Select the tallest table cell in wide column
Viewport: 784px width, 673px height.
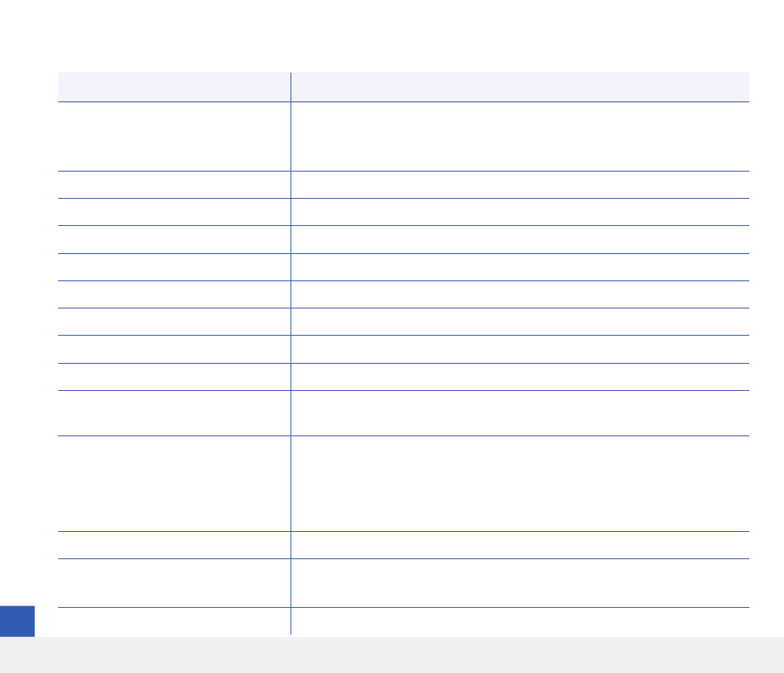[x=520, y=483]
